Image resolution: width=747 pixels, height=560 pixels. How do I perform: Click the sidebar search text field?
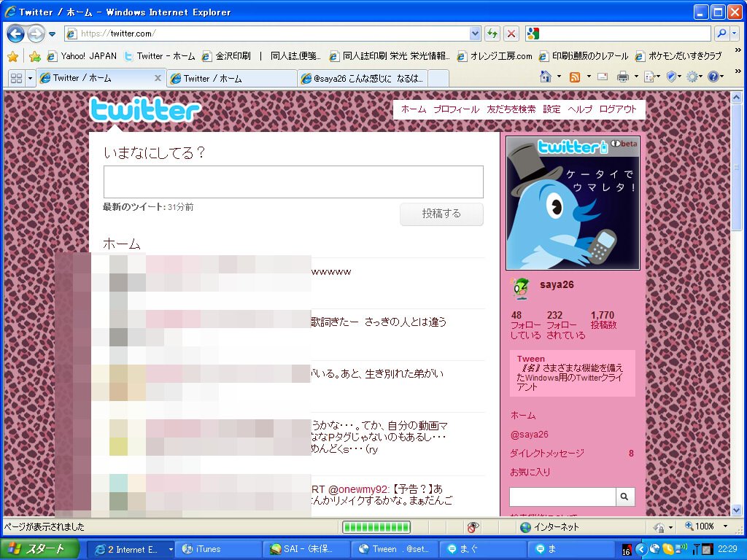pyautogui.click(x=562, y=497)
